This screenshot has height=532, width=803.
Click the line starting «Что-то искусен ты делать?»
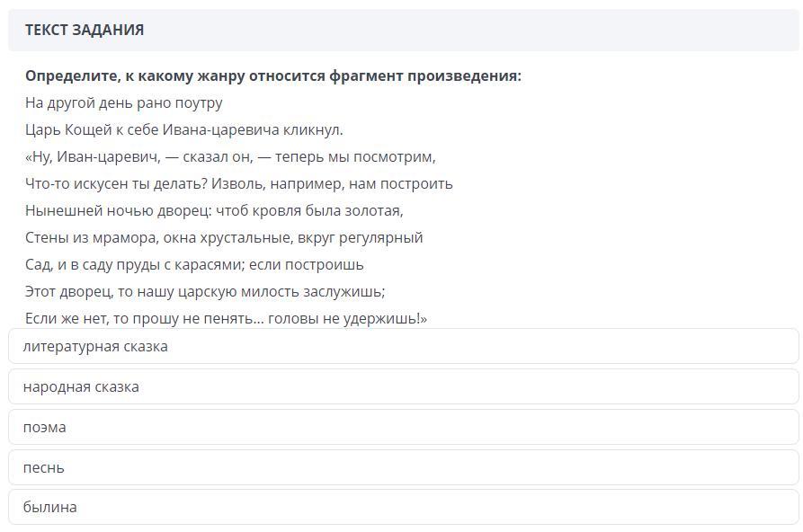(238, 183)
